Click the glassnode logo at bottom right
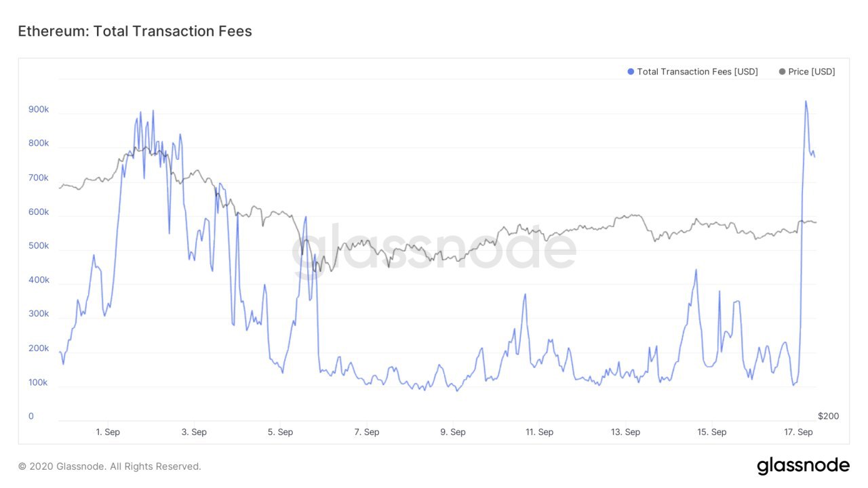This screenshot has height=488, width=868. [x=803, y=466]
